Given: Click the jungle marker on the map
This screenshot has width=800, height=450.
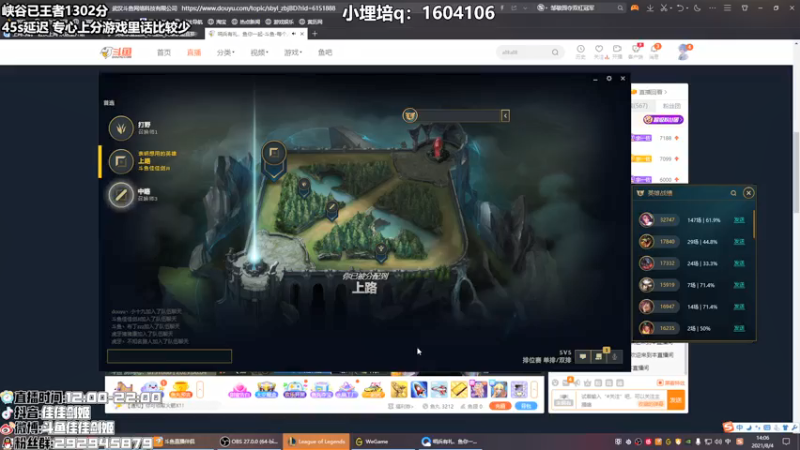Looking at the screenshot, I should 304,186.
